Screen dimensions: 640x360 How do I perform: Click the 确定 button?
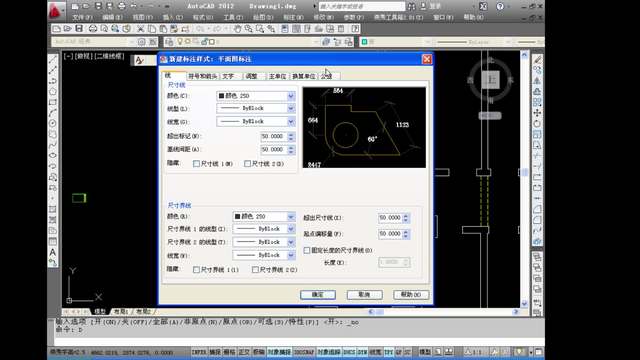pos(318,295)
